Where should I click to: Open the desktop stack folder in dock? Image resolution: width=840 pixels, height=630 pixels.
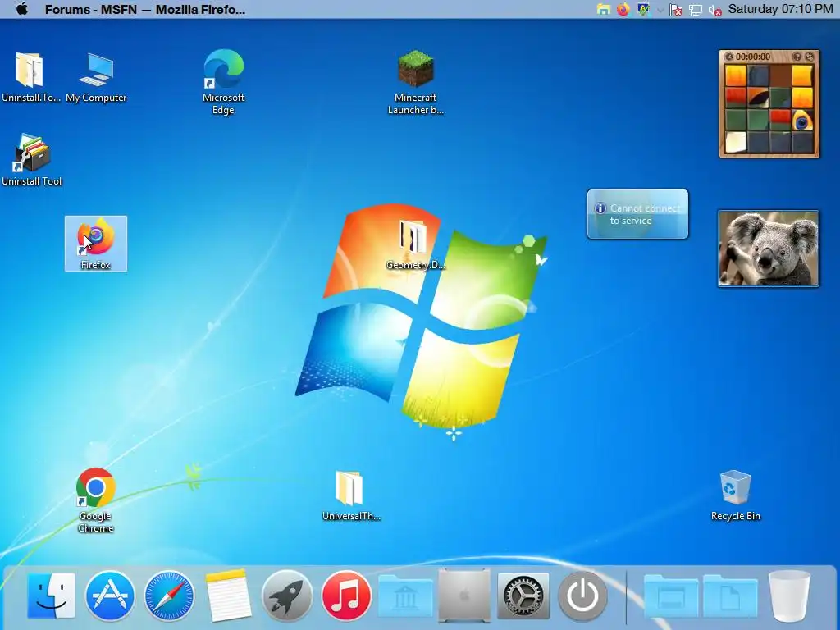coord(671,597)
